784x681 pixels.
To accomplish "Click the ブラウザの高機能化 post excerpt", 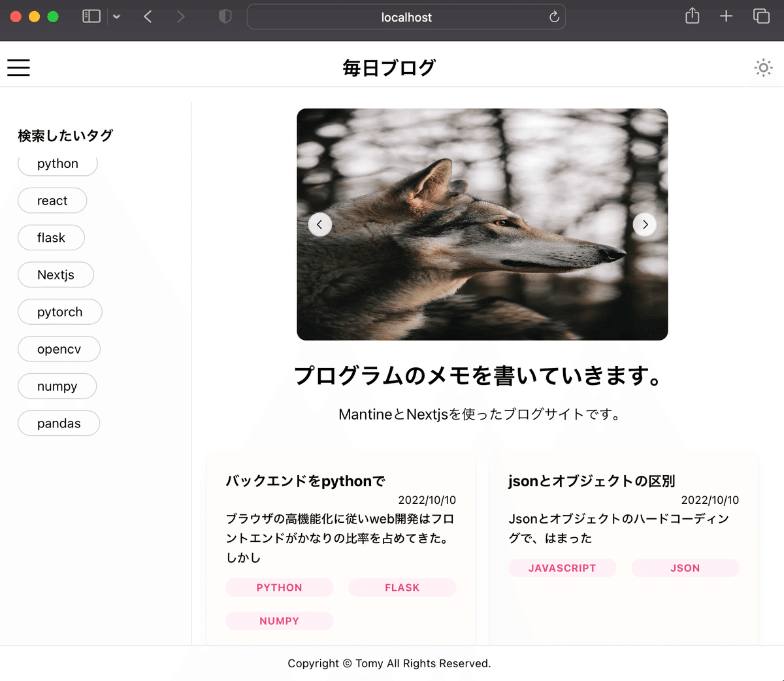I will [x=340, y=538].
